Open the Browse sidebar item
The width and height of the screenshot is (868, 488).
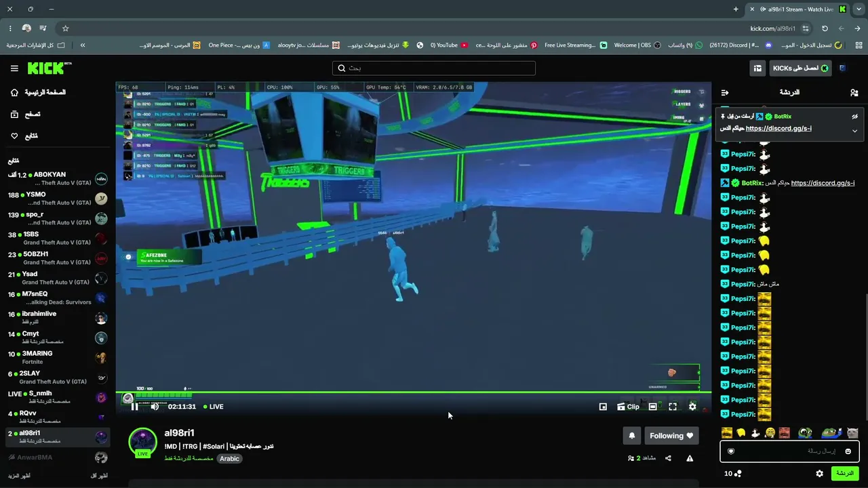(x=25, y=115)
